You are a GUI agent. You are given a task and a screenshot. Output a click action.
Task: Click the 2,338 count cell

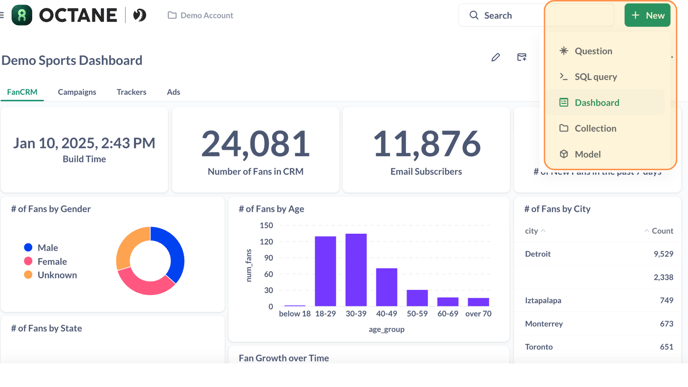pyautogui.click(x=663, y=277)
